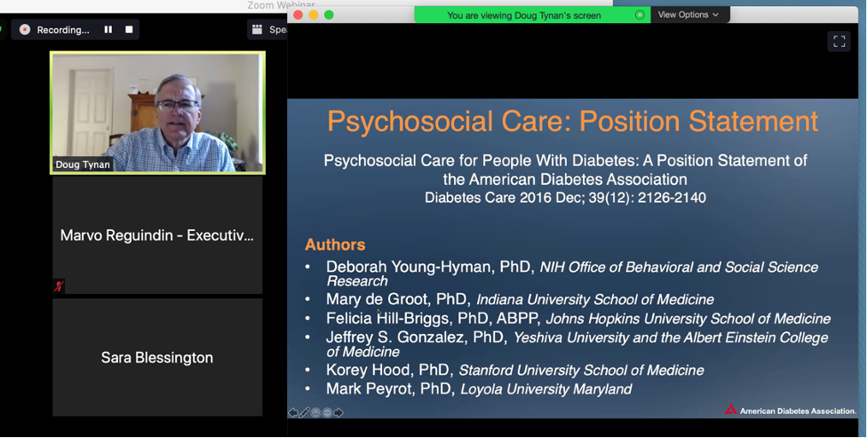Viewport: 868px width, 438px height.
Task: Enter full screen on shared screen
Action: click(840, 42)
